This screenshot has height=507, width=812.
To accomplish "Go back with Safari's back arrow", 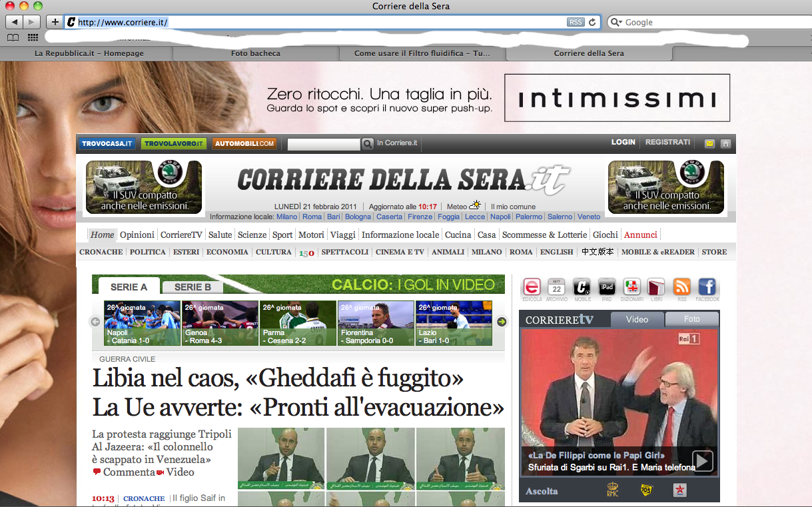I will 14,22.
